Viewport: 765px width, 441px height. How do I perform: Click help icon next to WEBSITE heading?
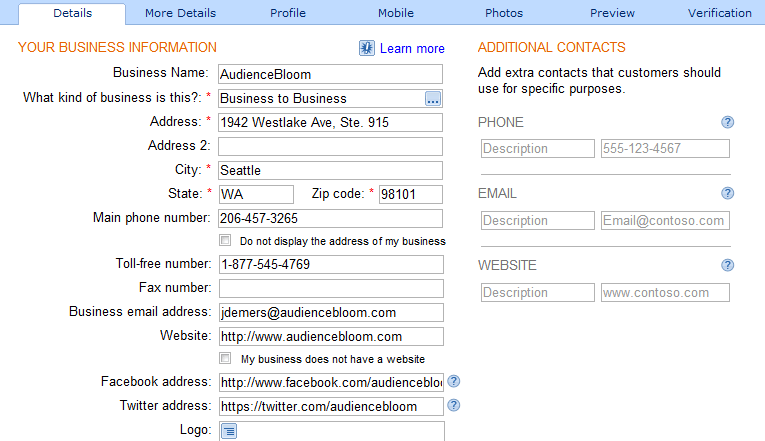(727, 265)
